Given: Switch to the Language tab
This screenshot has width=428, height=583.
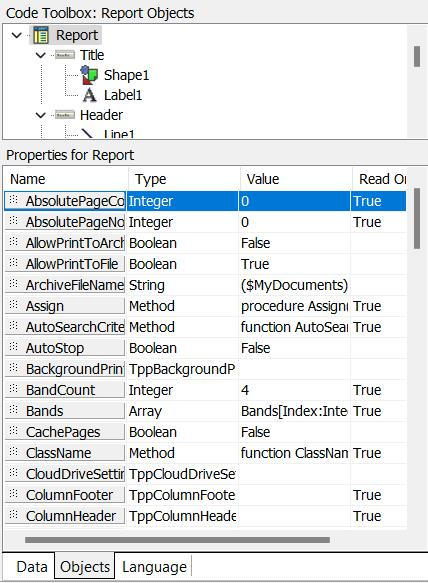Looking at the screenshot, I should click(x=154, y=567).
